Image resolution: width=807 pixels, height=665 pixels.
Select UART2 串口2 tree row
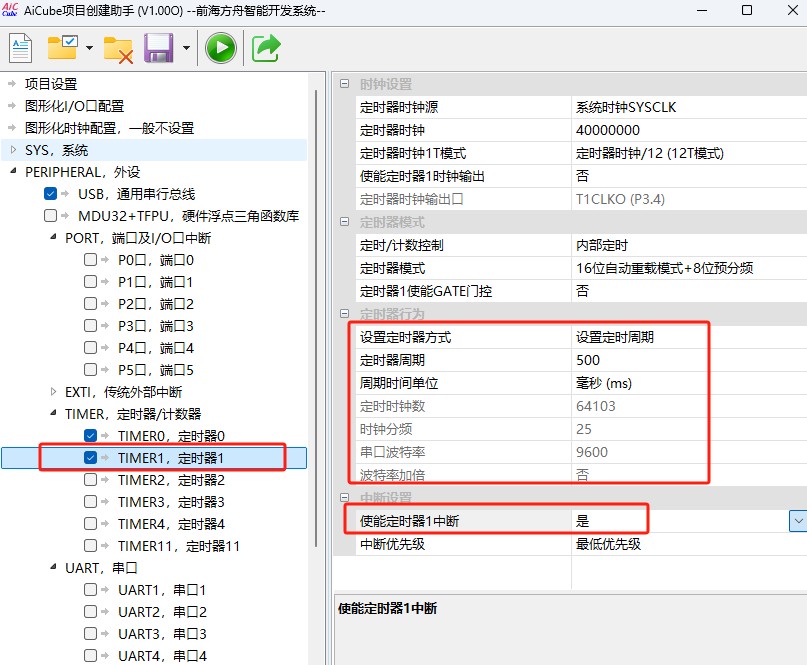pos(162,612)
